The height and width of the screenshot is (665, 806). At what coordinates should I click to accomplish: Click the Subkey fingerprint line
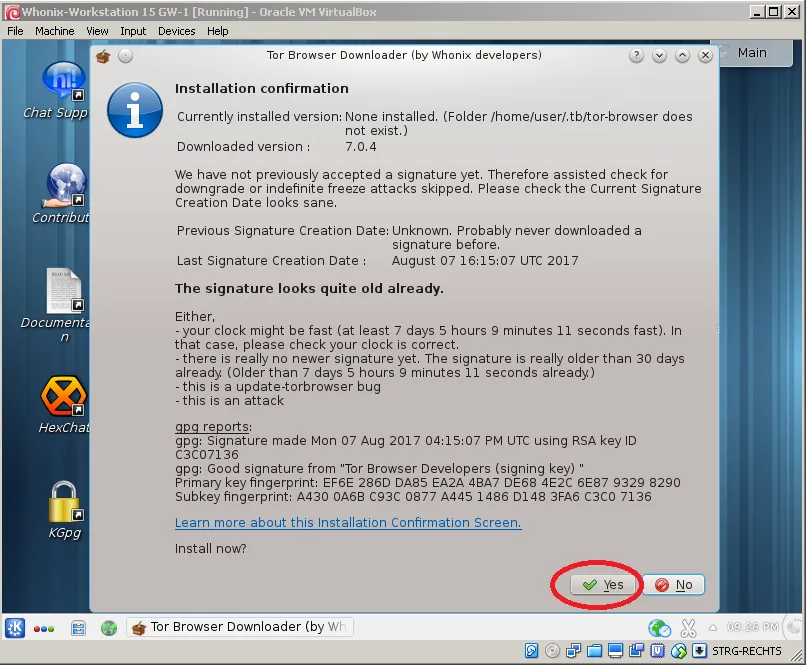413,497
